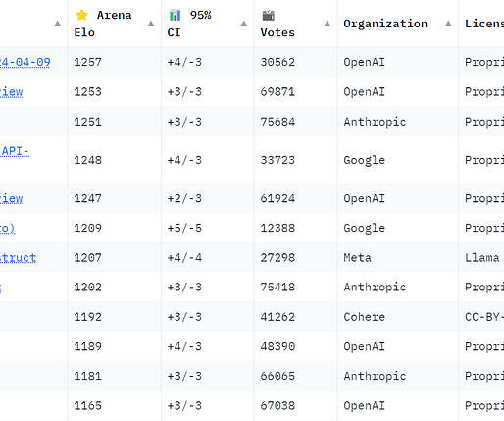The height and width of the screenshot is (421, 504).
Task: Open the model link ending in API-
Action: tap(15, 151)
